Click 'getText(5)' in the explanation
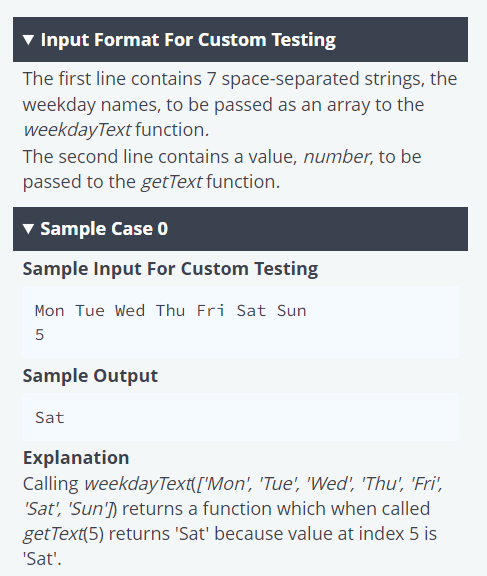Image resolution: width=487 pixels, height=576 pixels. [64, 534]
